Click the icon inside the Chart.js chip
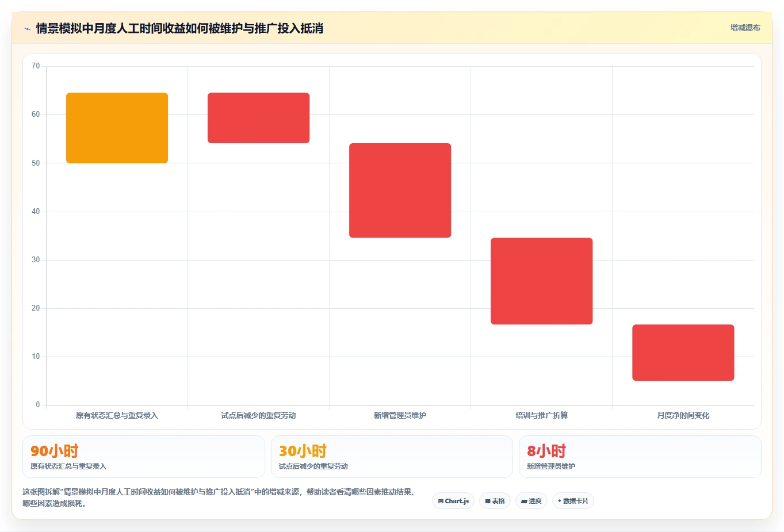 click(441, 502)
